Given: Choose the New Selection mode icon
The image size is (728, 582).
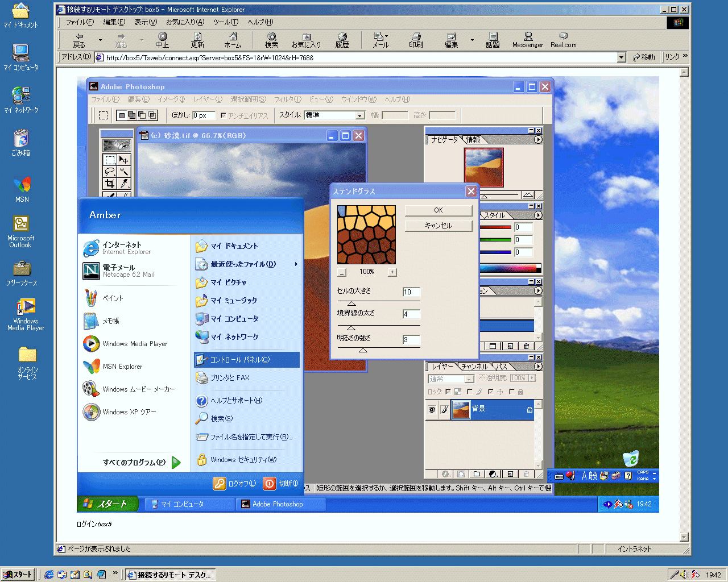Looking at the screenshot, I should coord(122,115).
